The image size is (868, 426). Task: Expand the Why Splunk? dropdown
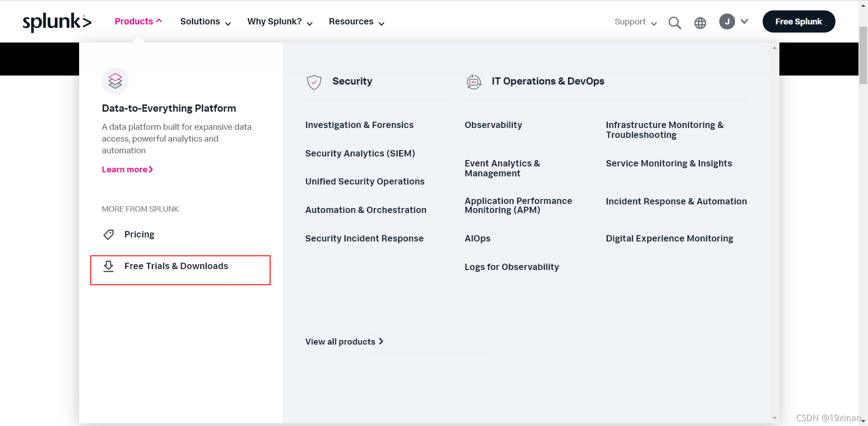(280, 22)
